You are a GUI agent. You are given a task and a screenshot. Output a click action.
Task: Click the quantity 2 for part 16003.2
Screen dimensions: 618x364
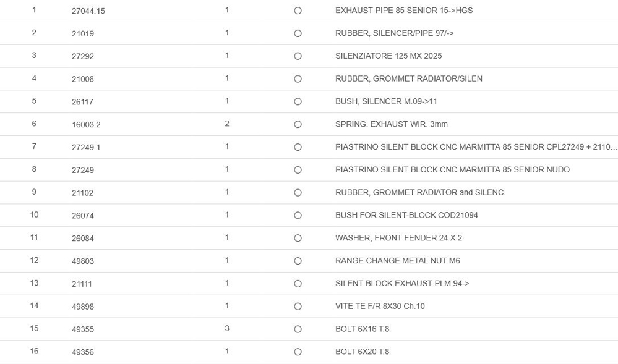click(x=227, y=124)
